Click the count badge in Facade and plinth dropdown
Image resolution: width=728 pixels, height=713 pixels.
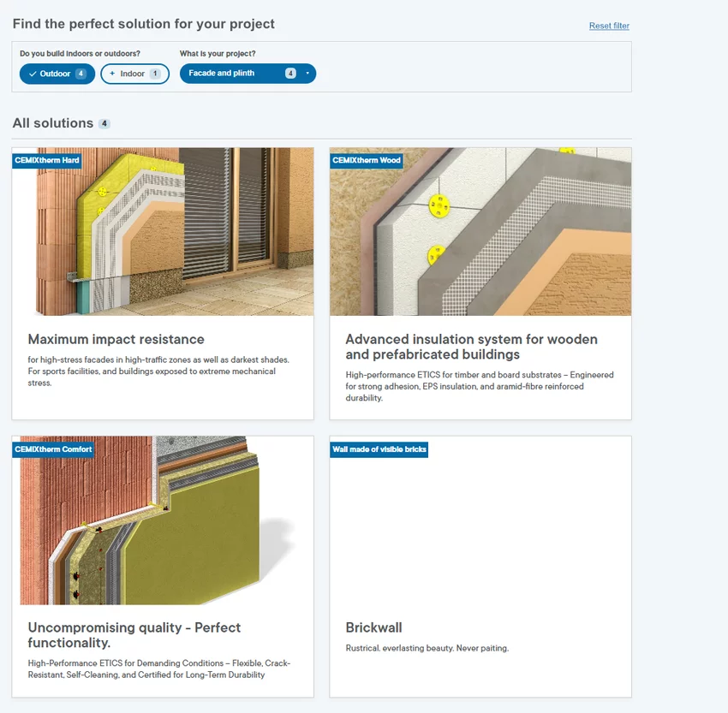[x=290, y=74]
